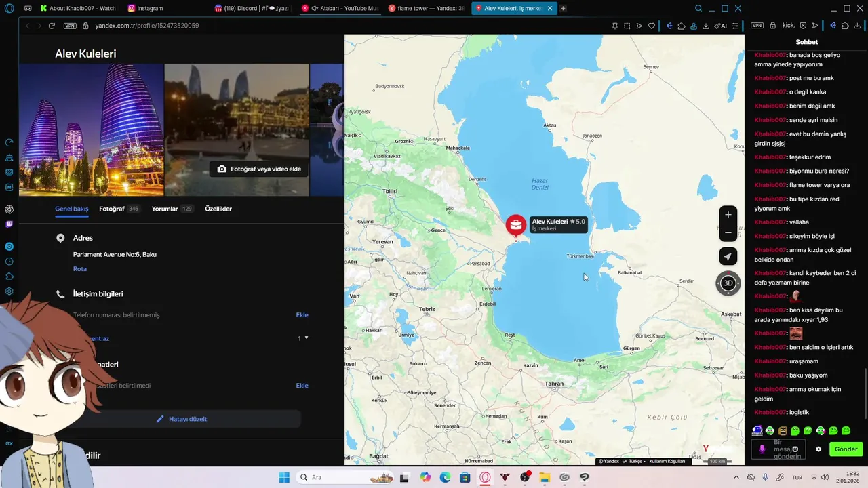Screen dimensions: 868x488
Task: Close the Alev Kuleleri tab
Action: 550,9
